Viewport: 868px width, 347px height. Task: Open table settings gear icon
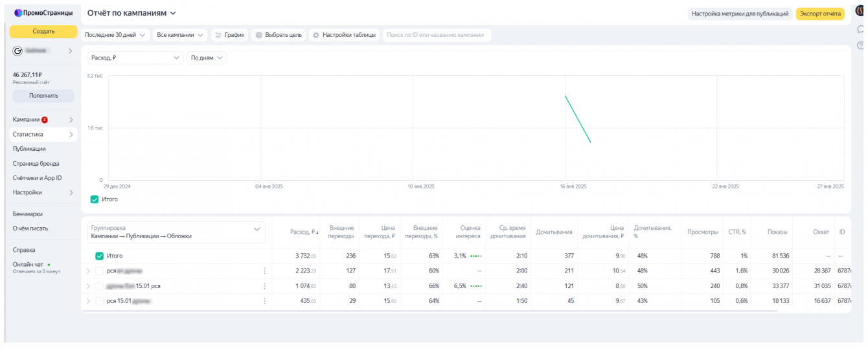pos(316,35)
